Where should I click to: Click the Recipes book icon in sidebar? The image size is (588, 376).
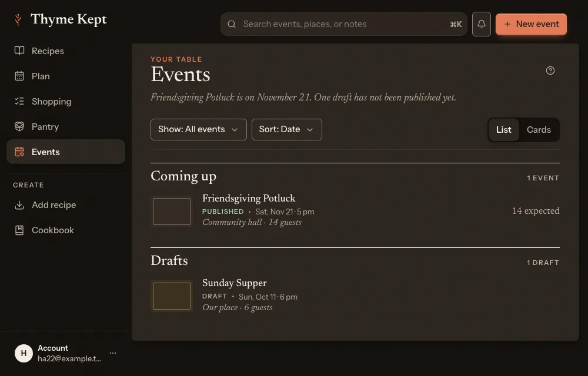point(19,51)
